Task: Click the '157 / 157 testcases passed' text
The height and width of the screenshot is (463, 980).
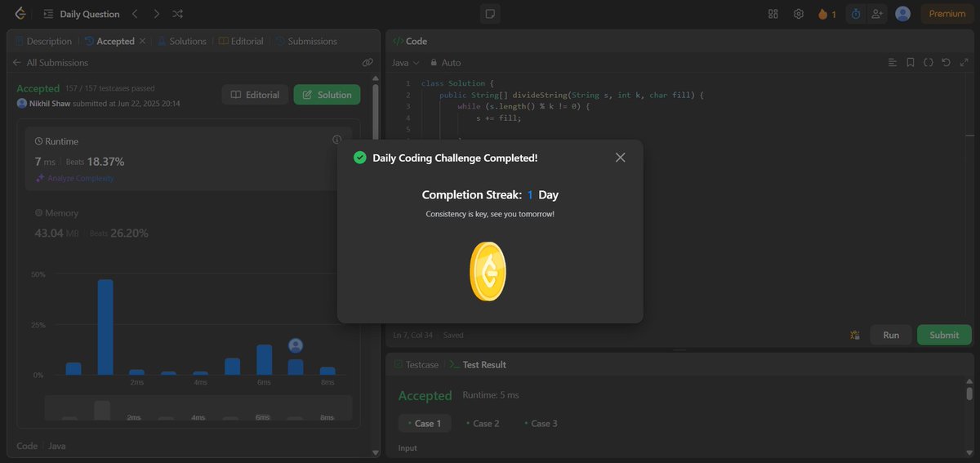Action: 110,88
